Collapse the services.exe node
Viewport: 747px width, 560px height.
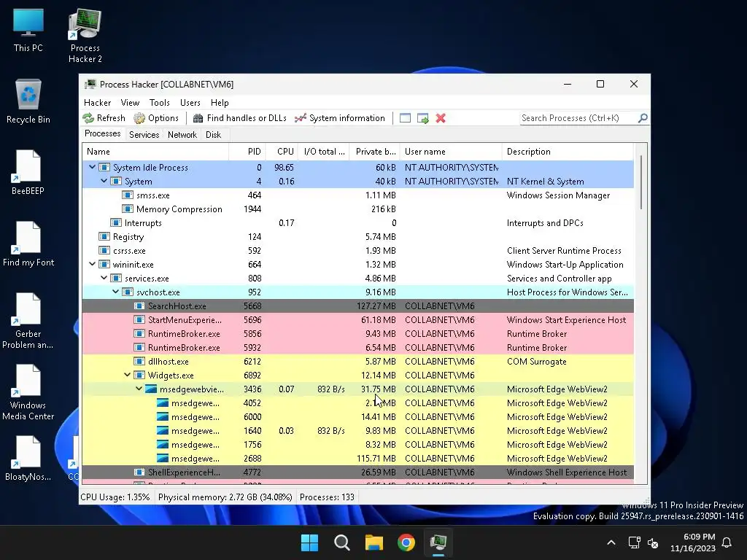tap(104, 278)
